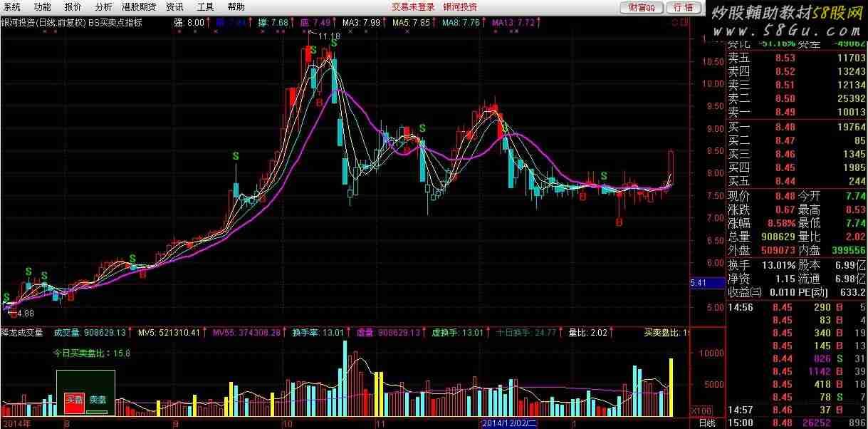
Task: Open the 港股期货 menu
Action: (x=139, y=6)
